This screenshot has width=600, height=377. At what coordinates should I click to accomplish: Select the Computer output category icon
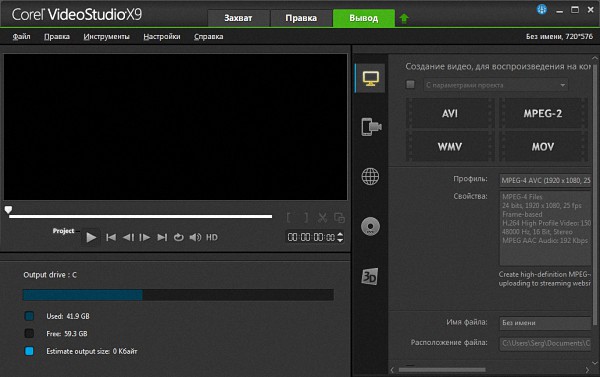(370, 78)
